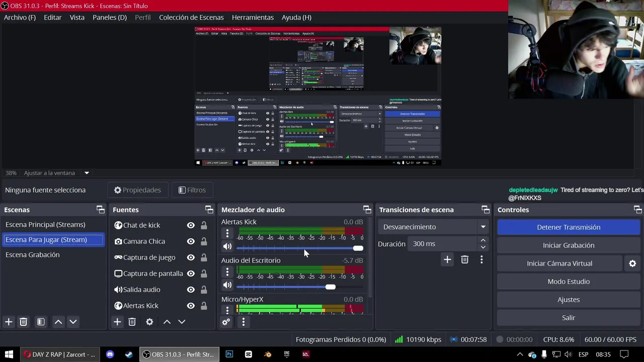Open virtual camera settings gear
This screenshot has height=362, width=644.
coord(632,263)
